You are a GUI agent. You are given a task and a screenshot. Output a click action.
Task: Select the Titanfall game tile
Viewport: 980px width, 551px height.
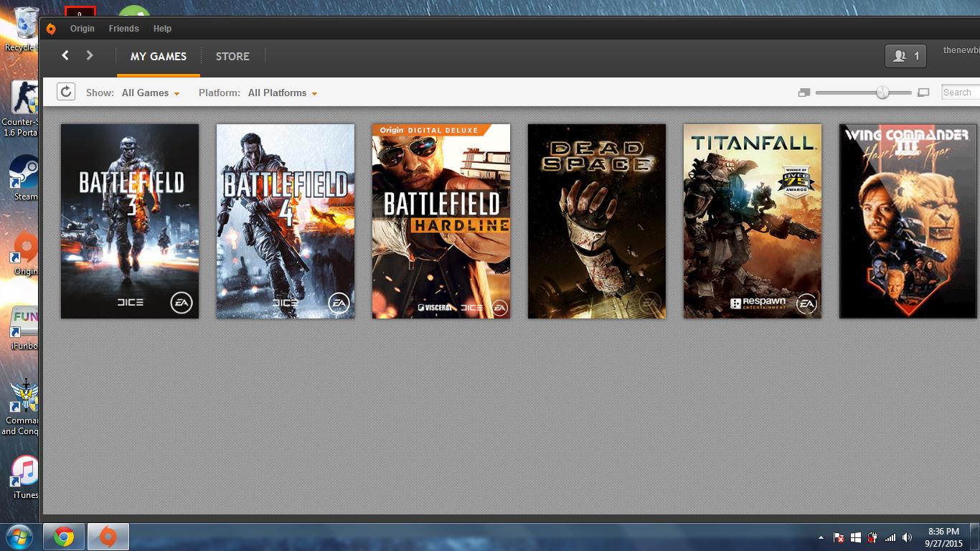point(753,221)
